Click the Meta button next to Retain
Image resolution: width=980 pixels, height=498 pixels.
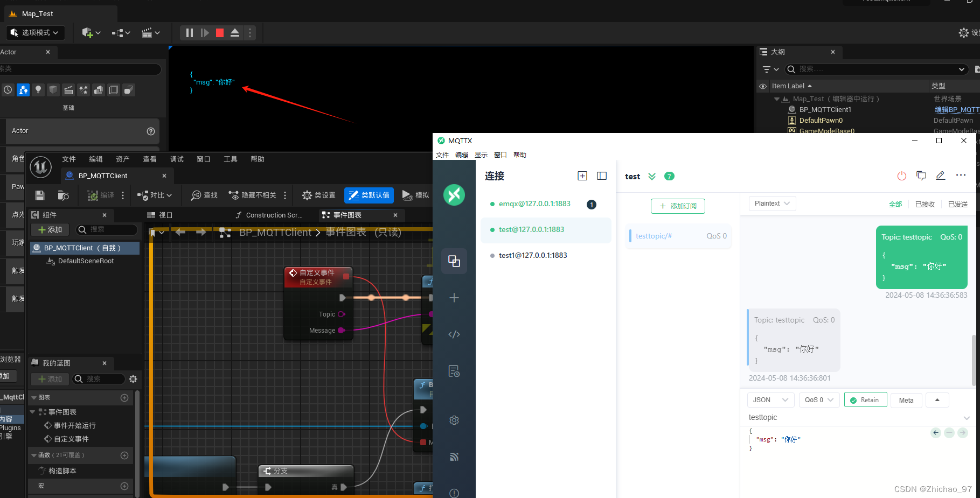(x=906, y=399)
